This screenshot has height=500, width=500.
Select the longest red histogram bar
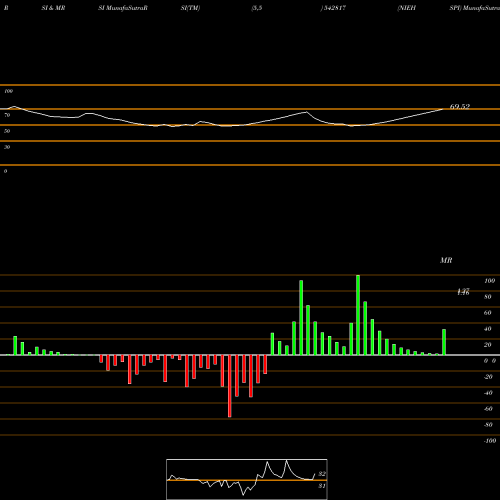[x=230, y=386]
